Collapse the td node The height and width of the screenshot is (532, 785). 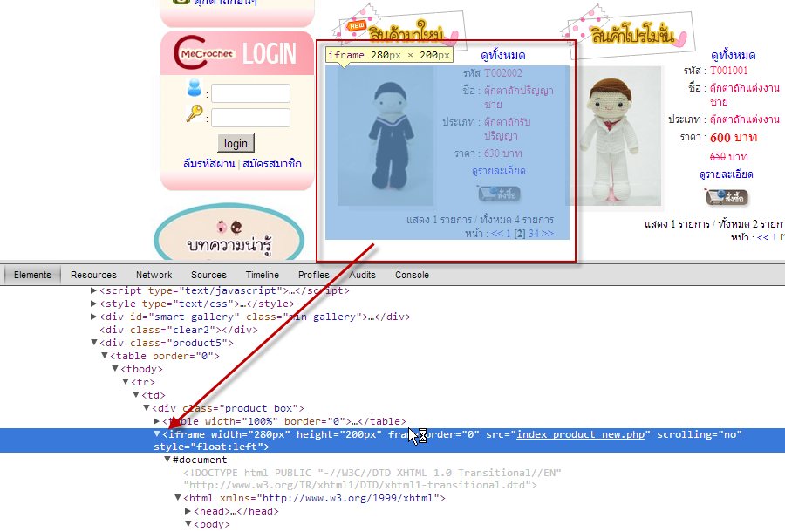[x=136, y=394]
